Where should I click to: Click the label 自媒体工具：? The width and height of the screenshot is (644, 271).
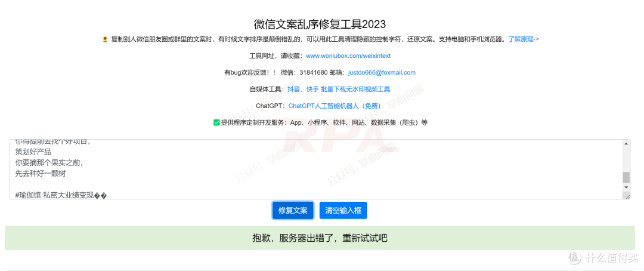[268, 89]
